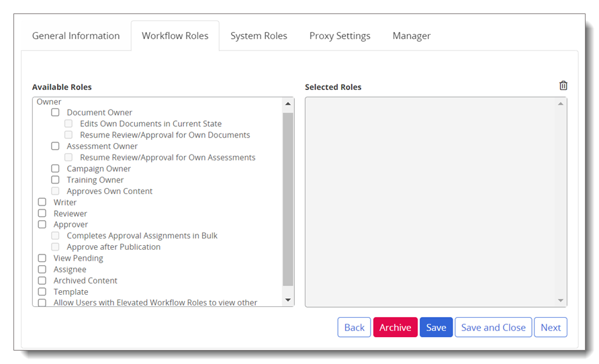Click the Available Roles scrollbar thumb
599x364 pixels.
[x=288, y=199]
